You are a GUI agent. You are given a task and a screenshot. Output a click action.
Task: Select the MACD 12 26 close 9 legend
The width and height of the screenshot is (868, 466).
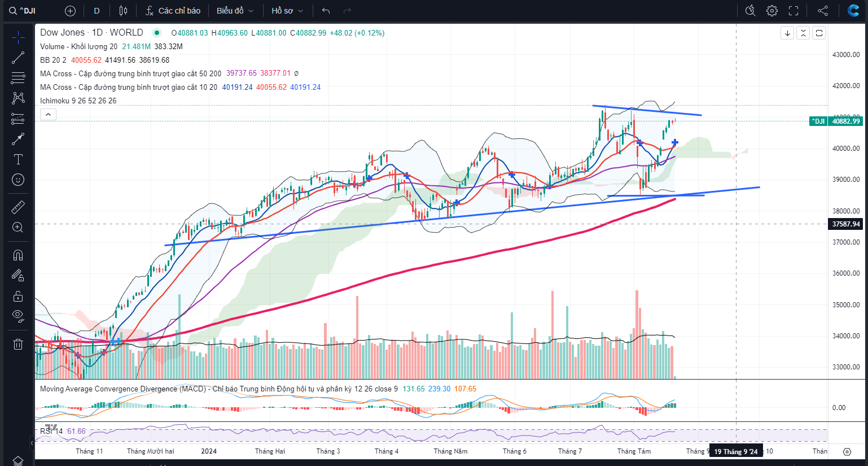218,389
